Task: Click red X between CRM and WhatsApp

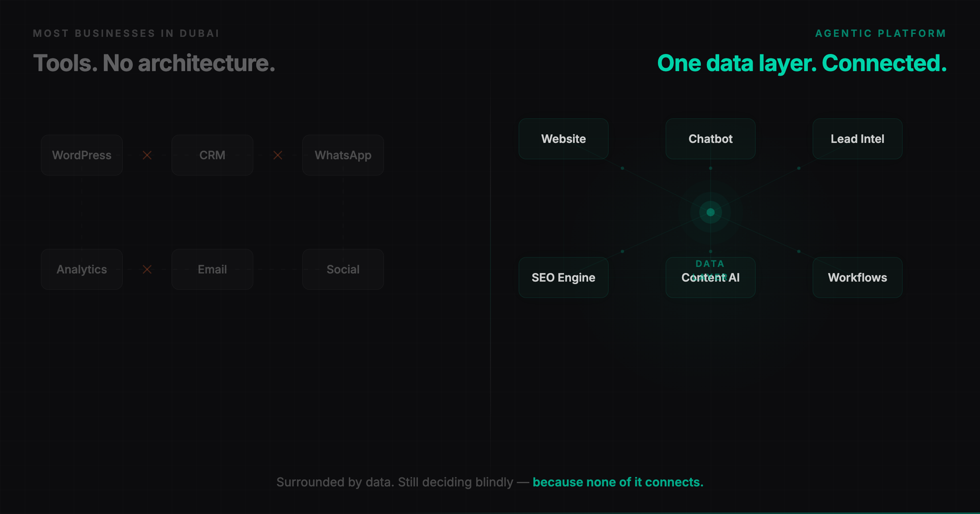Action: (278, 155)
